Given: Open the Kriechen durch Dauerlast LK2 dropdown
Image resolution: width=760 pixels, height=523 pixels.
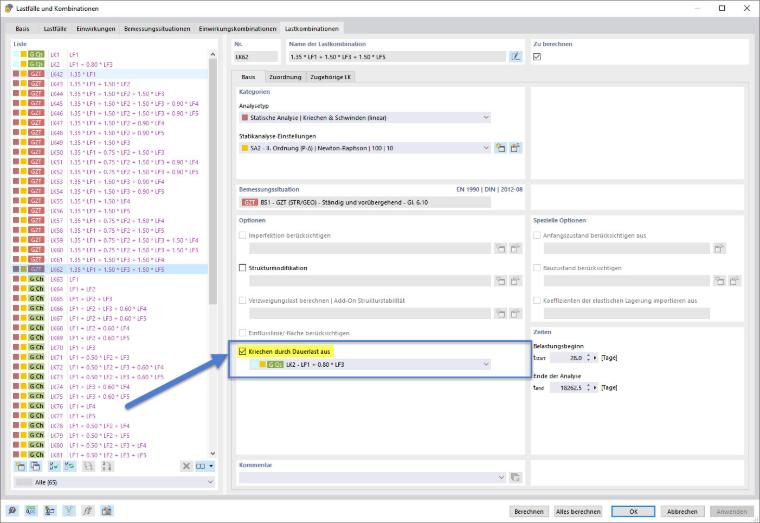Looking at the screenshot, I should [370, 365].
